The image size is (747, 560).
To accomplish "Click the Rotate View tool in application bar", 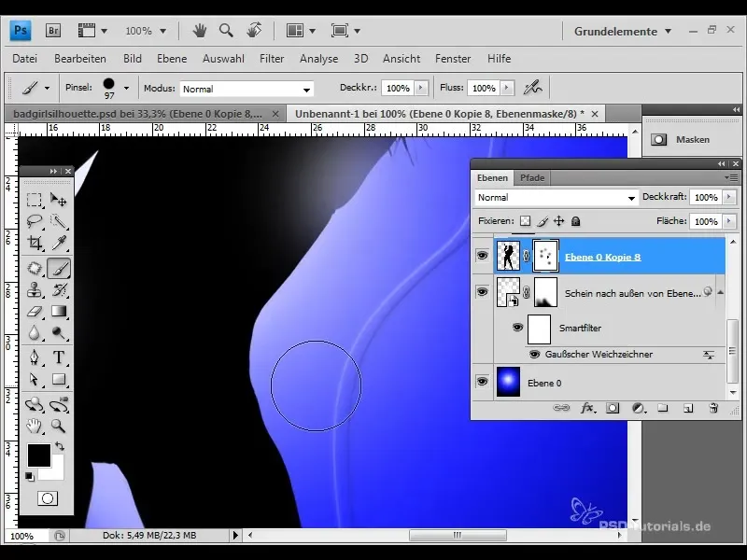I will click(254, 31).
